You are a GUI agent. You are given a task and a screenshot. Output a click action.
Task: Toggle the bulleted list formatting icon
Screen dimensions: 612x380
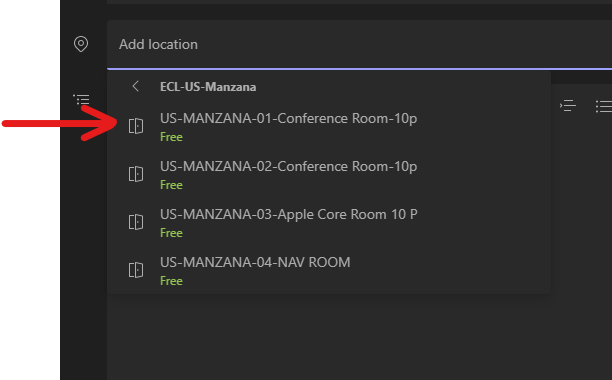point(603,106)
